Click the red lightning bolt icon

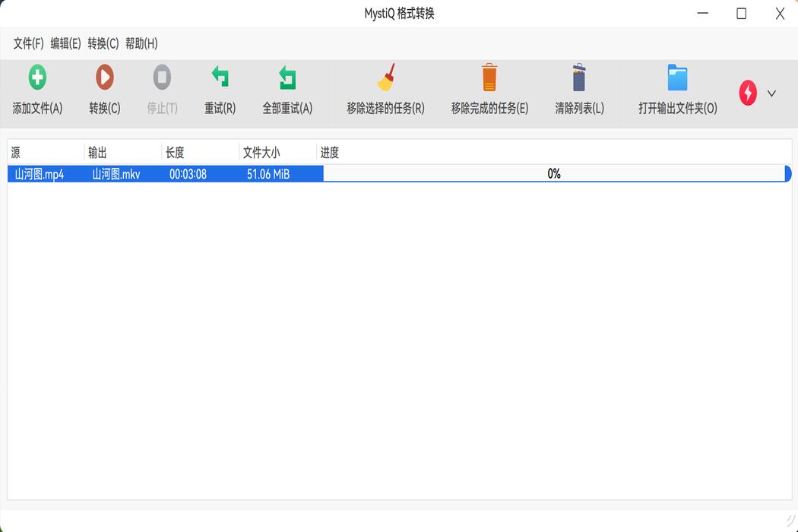pyautogui.click(x=748, y=93)
